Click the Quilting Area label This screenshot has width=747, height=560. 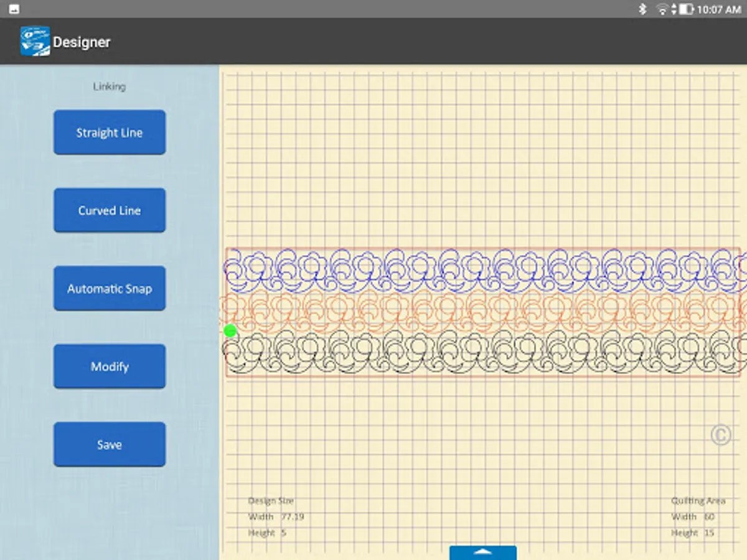(698, 500)
